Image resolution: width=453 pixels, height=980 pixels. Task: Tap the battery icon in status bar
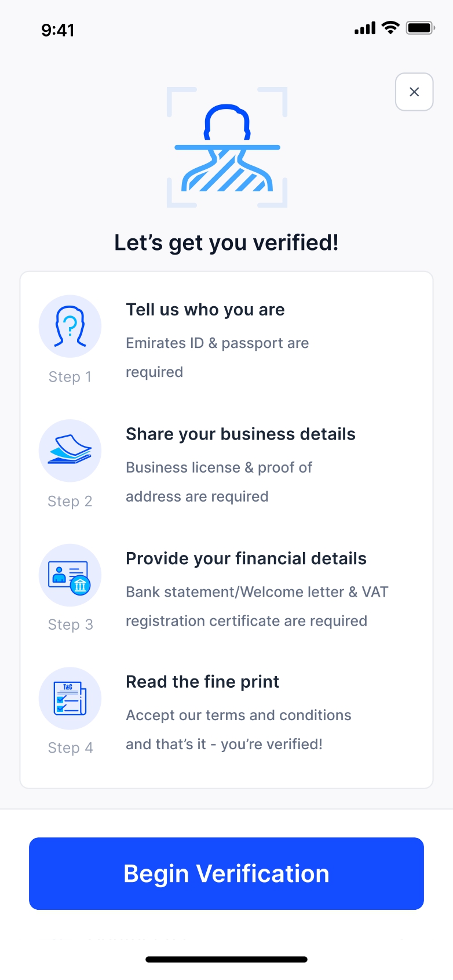420,28
